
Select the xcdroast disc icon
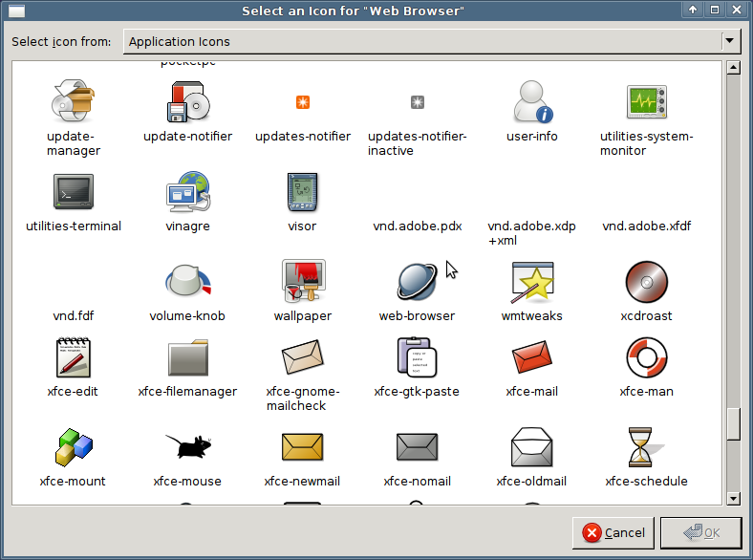click(x=646, y=281)
